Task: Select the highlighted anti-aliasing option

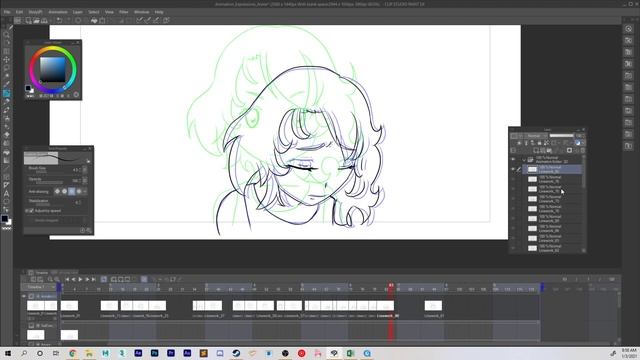Action: tap(71, 191)
